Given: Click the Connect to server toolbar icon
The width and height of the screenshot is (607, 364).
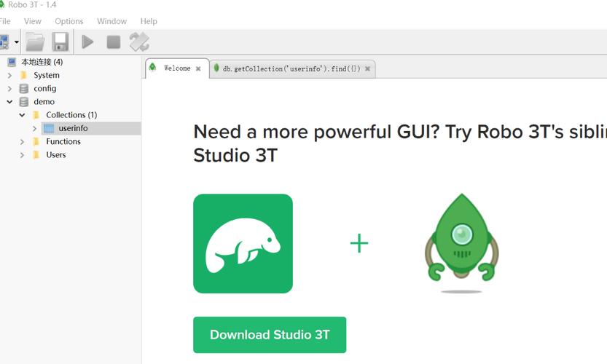Looking at the screenshot, I should click(x=4, y=41).
